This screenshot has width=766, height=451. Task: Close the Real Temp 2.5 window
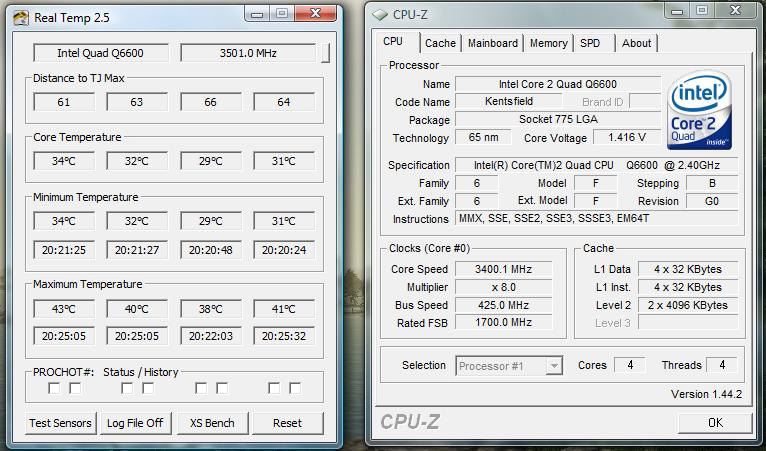[316, 14]
